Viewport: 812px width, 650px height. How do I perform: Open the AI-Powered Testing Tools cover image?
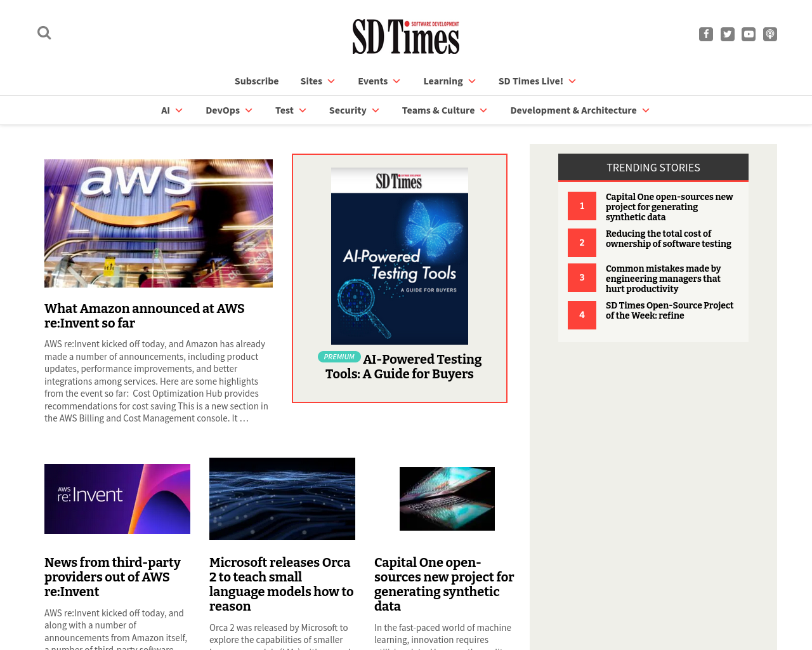click(400, 256)
